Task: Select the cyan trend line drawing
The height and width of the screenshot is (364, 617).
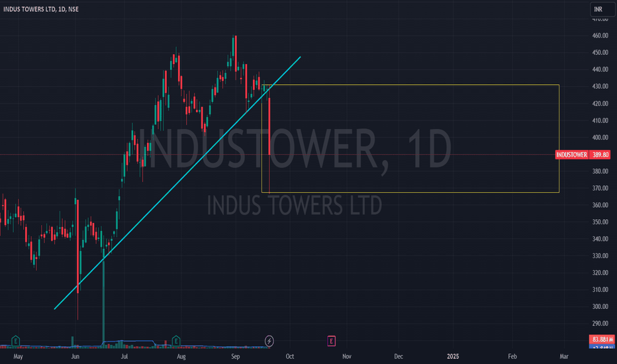Action: click(177, 183)
